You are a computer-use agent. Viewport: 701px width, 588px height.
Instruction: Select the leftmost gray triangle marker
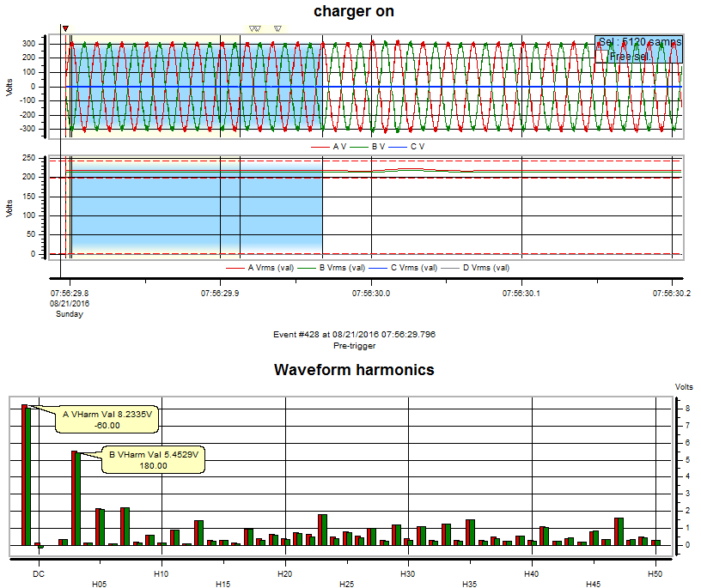pyautogui.click(x=252, y=28)
